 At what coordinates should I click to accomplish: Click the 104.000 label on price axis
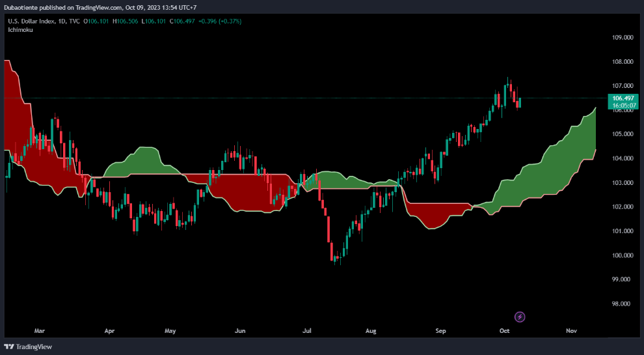tap(623, 158)
